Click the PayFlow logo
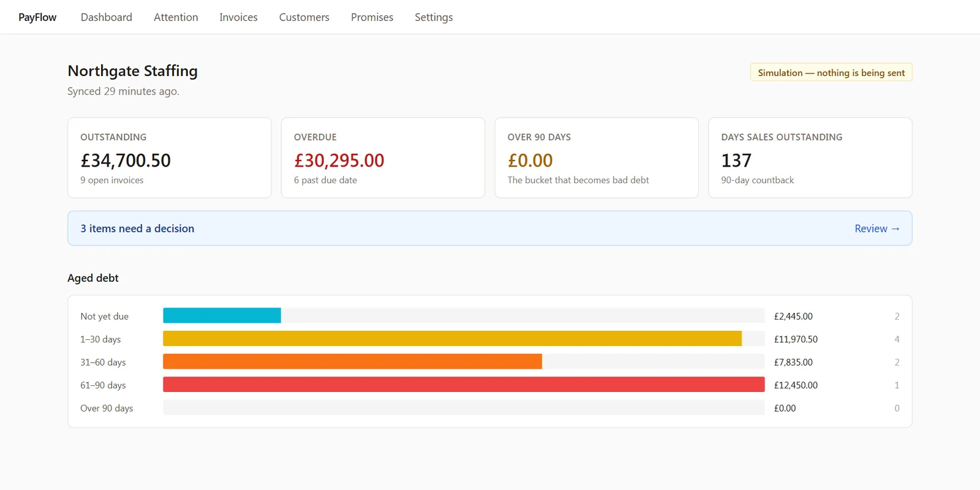 [x=37, y=17]
